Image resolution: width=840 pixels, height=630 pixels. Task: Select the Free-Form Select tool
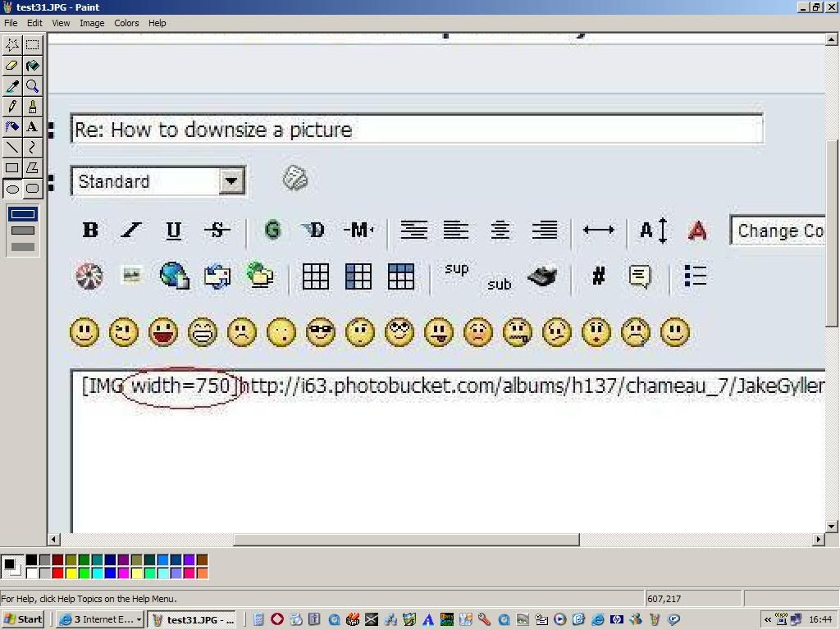point(12,44)
